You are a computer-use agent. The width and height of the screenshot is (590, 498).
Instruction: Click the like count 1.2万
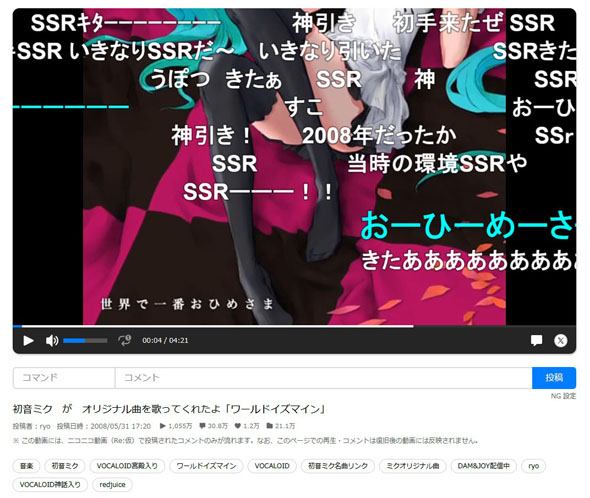[247, 426]
